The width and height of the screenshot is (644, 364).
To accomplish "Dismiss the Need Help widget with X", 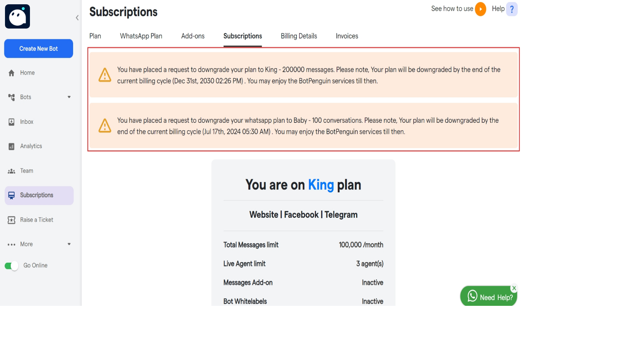I will pos(515,288).
